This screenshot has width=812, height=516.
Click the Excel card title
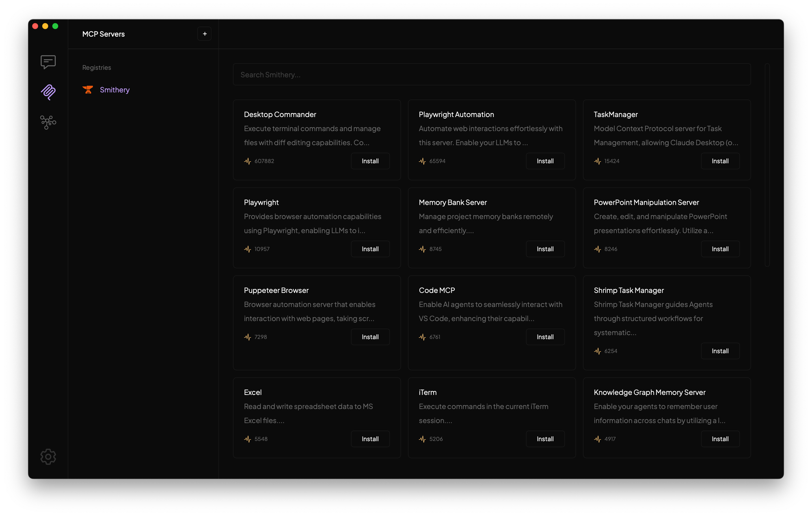253,392
